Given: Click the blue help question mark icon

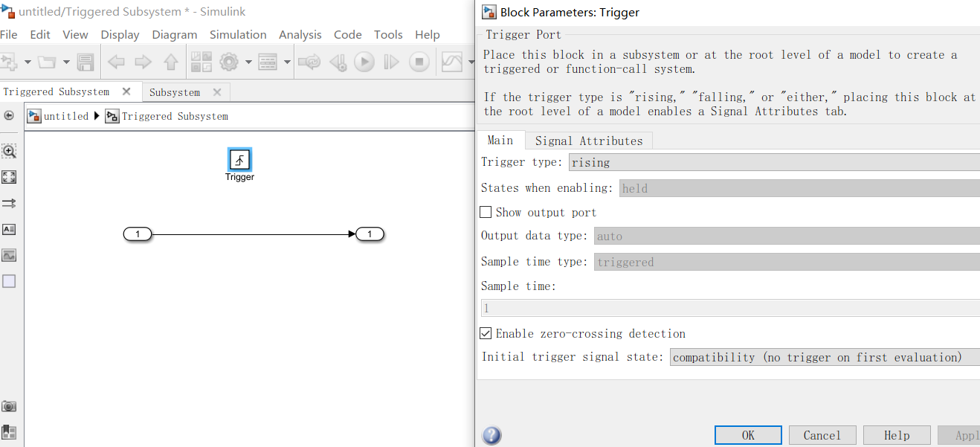Looking at the screenshot, I should tap(491, 435).
